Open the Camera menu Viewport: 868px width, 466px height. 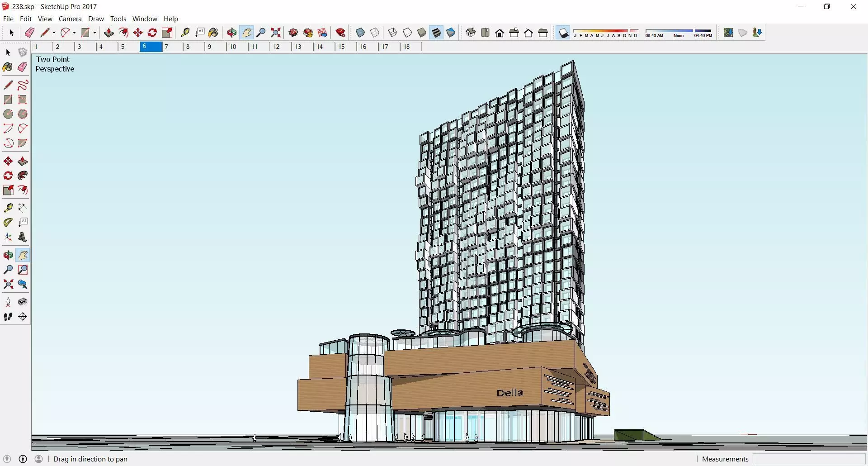[70, 19]
